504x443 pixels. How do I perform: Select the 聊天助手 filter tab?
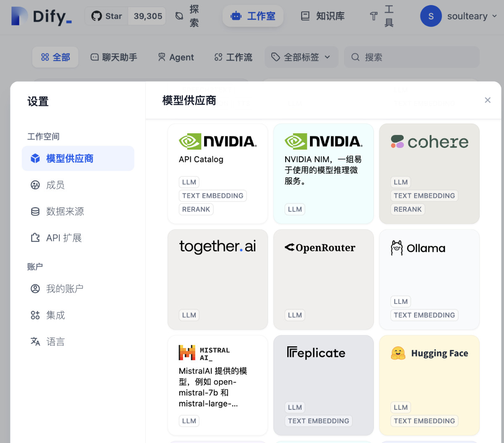pos(114,57)
